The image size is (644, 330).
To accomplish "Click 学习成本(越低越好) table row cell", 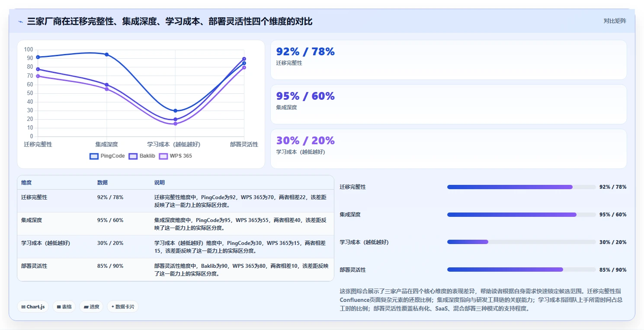I will (x=45, y=243).
